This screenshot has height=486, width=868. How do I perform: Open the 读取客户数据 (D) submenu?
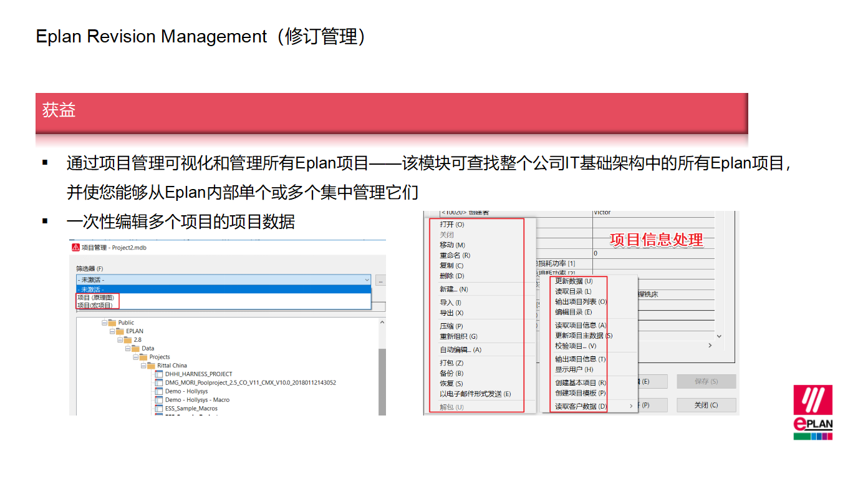coord(594,407)
